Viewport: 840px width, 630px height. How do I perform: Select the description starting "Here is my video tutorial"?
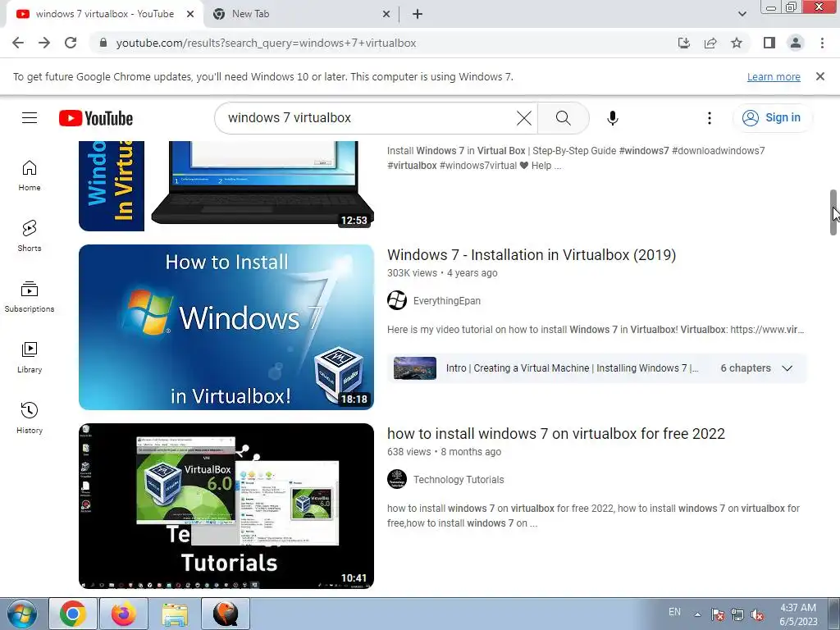click(x=596, y=330)
